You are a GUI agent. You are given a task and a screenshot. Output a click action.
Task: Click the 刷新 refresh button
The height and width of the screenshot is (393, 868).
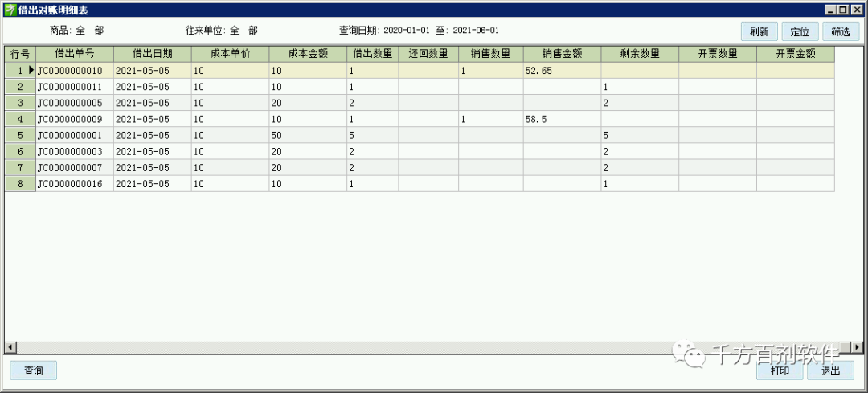click(759, 32)
